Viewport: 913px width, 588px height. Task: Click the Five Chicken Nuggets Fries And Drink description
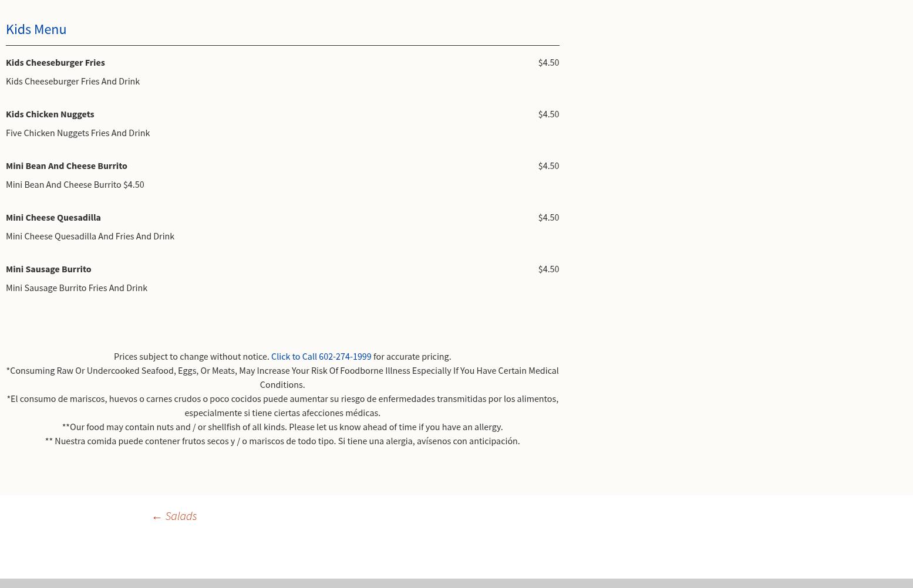coord(78,133)
